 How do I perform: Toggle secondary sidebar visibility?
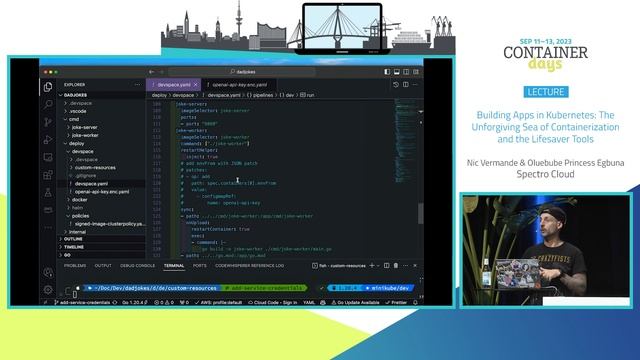click(x=406, y=72)
